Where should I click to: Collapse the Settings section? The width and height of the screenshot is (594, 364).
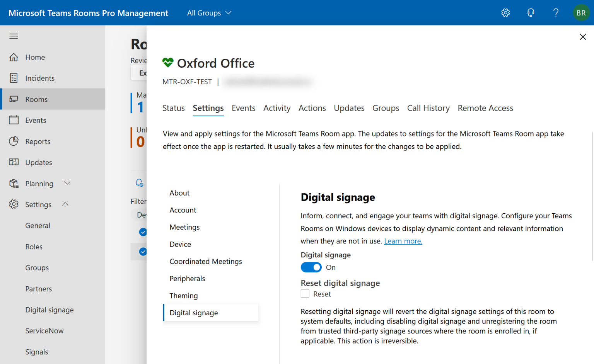tap(39, 204)
